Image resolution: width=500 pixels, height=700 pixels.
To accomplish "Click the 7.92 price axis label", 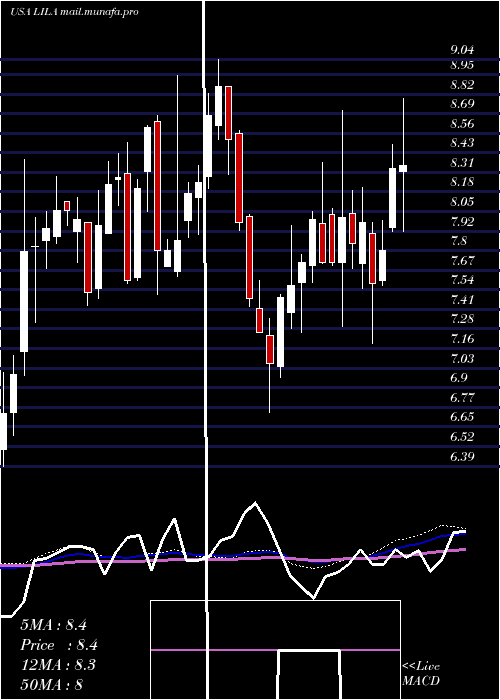I will click(x=462, y=221).
